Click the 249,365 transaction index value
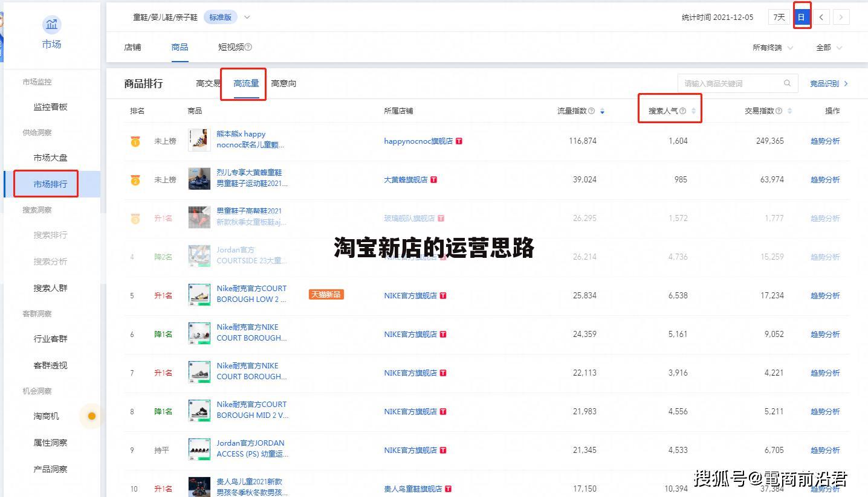Image resolution: width=868 pixels, height=497 pixels. tap(770, 141)
